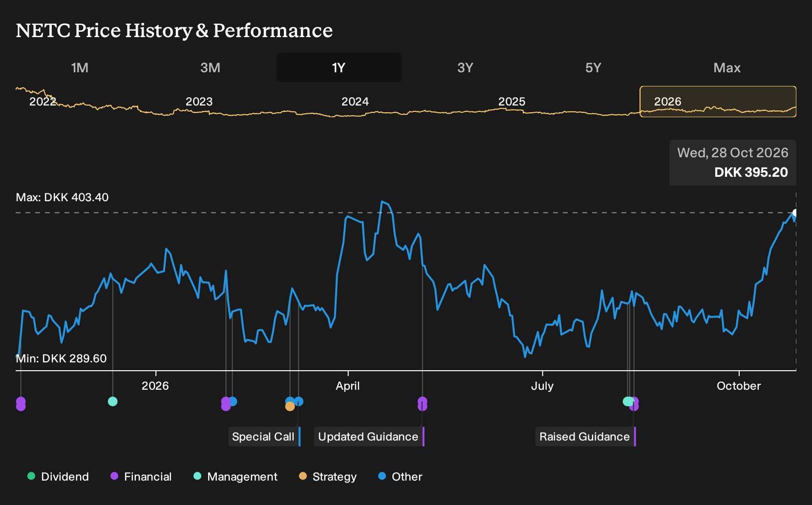The height and width of the screenshot is (505, 812).
Task: Open the Updated Guidance event label
Action: [369, 437]
